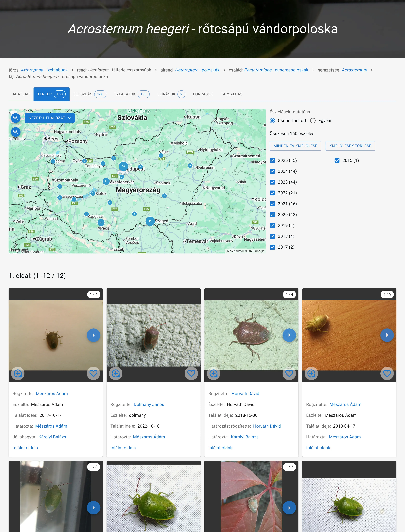The image size is (405, 532).
Task: Click the chevron next to Pentatomidae breadcrumb
Action: point(313,70)
